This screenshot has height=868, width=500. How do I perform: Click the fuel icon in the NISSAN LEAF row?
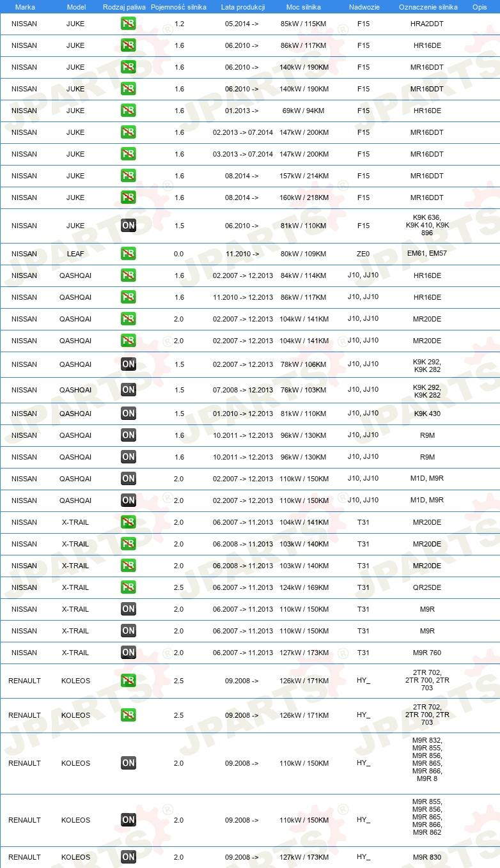(129, 254)
